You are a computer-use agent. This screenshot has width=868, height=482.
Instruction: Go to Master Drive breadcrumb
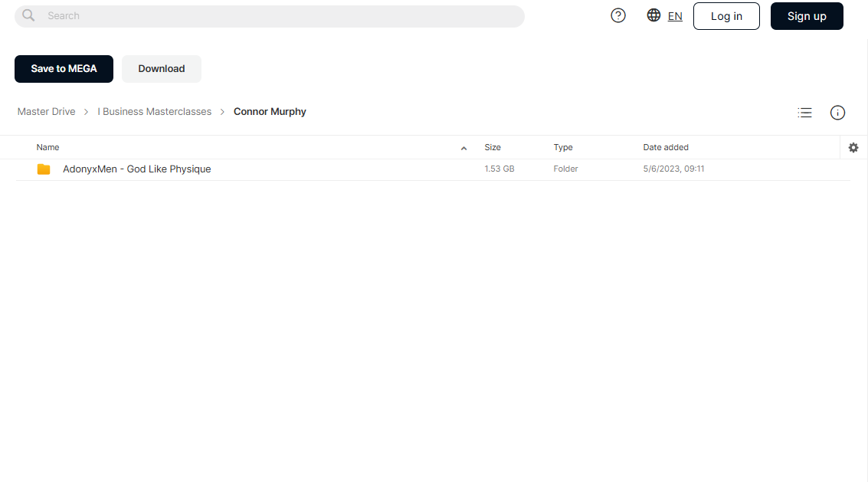(x=46, y=111)
